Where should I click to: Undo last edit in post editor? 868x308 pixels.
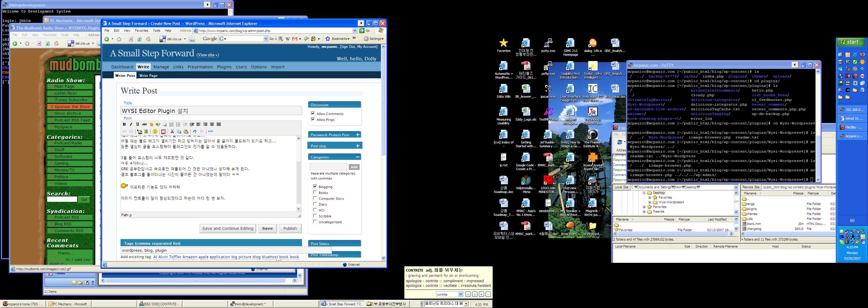pyautogui.click(x=194, y=131)
